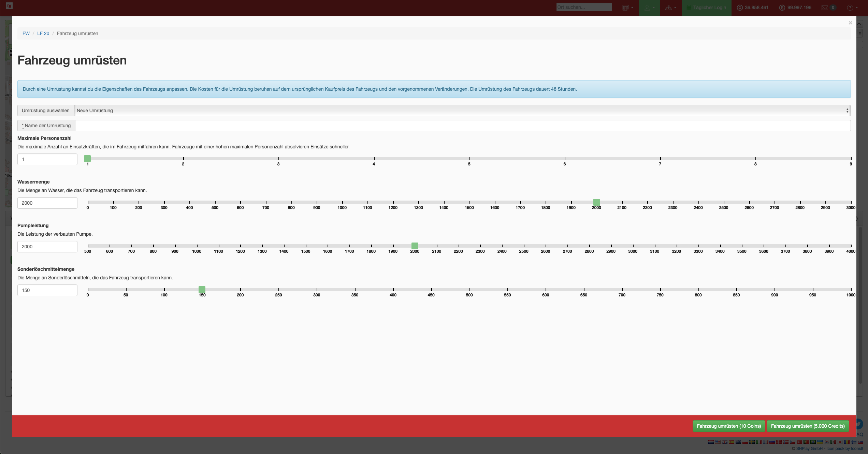This screenshot has width=868, height=454.
Task: Select the Romania flag icon
Action: point(847,442)
